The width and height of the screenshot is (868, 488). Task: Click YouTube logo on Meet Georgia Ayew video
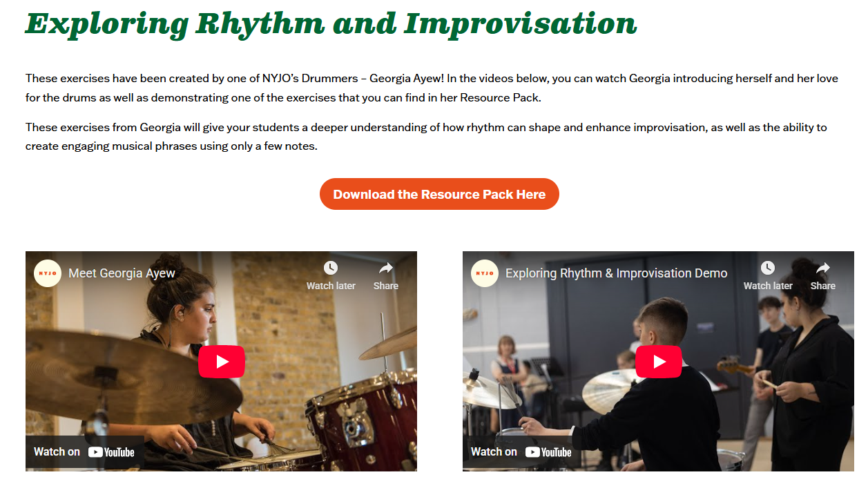click(x=111, y=452)
